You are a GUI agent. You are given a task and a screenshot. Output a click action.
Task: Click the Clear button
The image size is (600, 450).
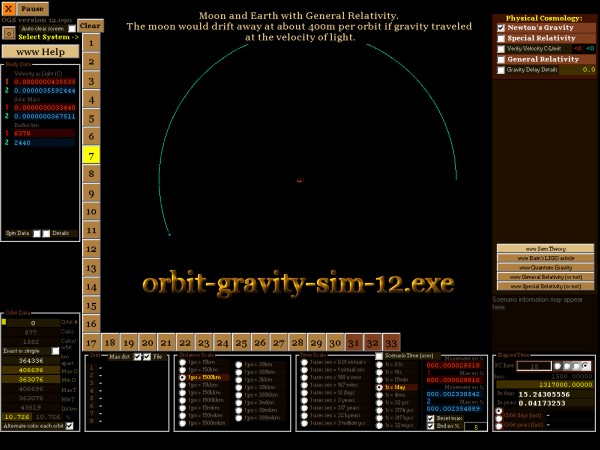tap(90, 25)
